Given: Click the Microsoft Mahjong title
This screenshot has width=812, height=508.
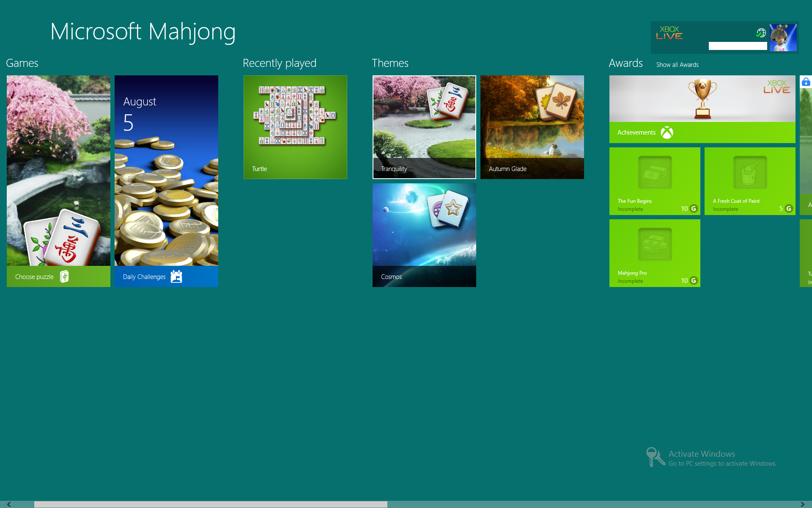Looking at the screenshot, I should (x=143, y=32).
